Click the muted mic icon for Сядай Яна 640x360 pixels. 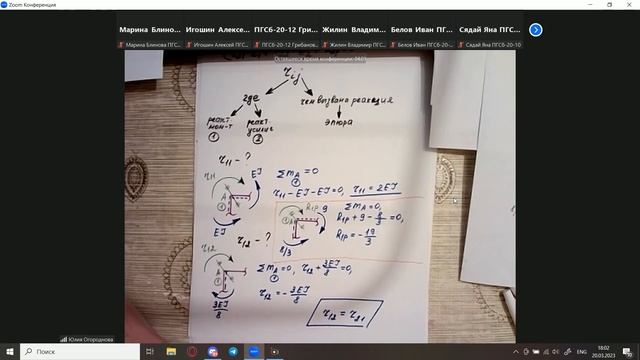[461, 45]
